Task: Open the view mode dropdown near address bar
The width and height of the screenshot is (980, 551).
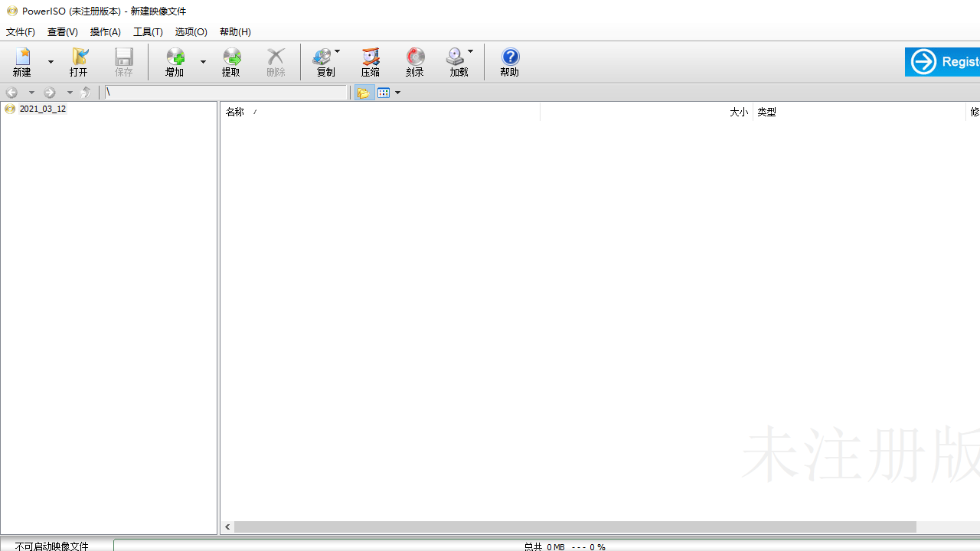Action: coord(397,92)
